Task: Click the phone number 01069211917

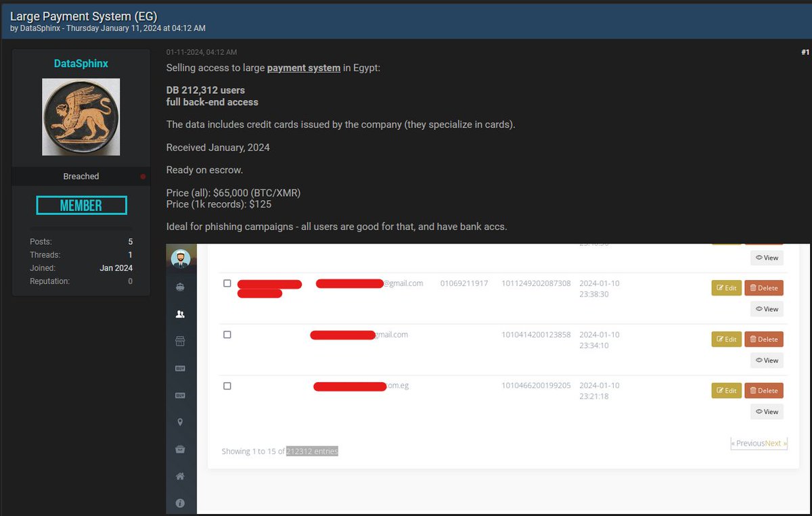Action: point(464,283)
